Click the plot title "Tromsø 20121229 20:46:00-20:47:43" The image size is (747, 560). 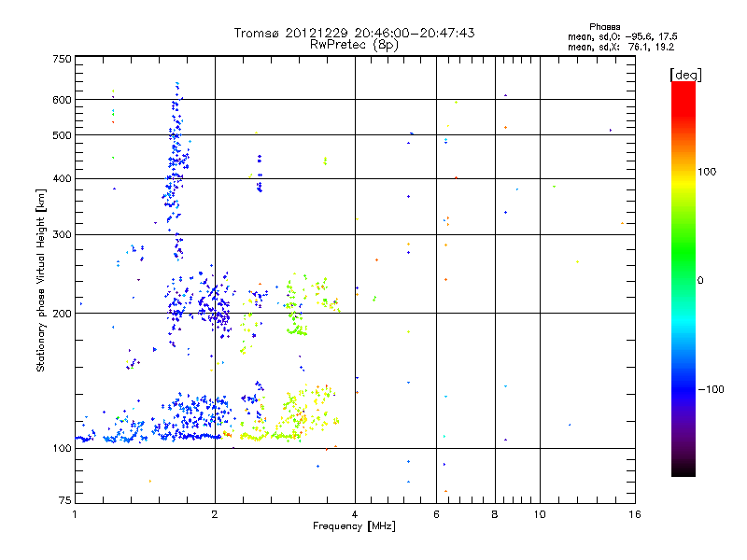[x=354, y=33]
